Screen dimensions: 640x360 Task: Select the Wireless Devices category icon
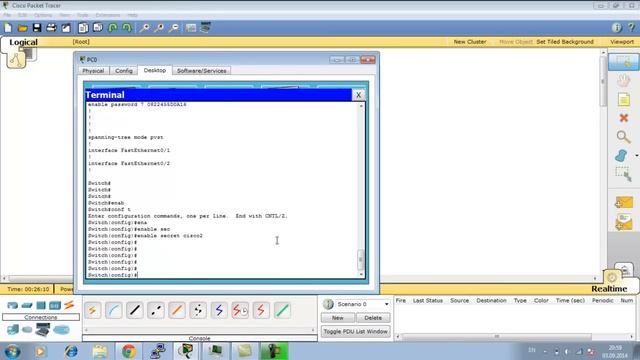click(55, 305)
